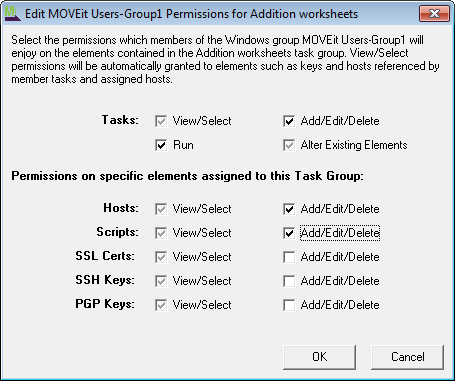
Task: Uncheck Tasks Add/Edit/Delete checkbox
Action: point(289,121)
